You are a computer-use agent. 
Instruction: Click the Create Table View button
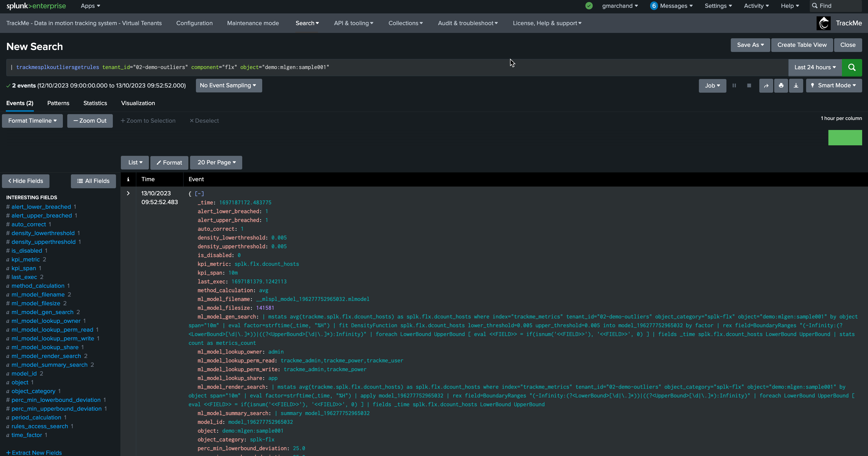[802, 45]
